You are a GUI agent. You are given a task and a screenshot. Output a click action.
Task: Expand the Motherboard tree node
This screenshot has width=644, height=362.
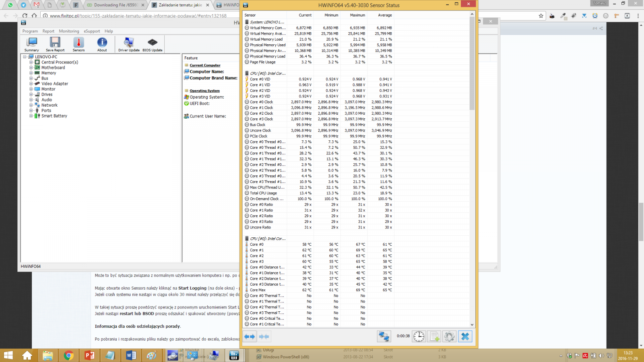[31, 68]
